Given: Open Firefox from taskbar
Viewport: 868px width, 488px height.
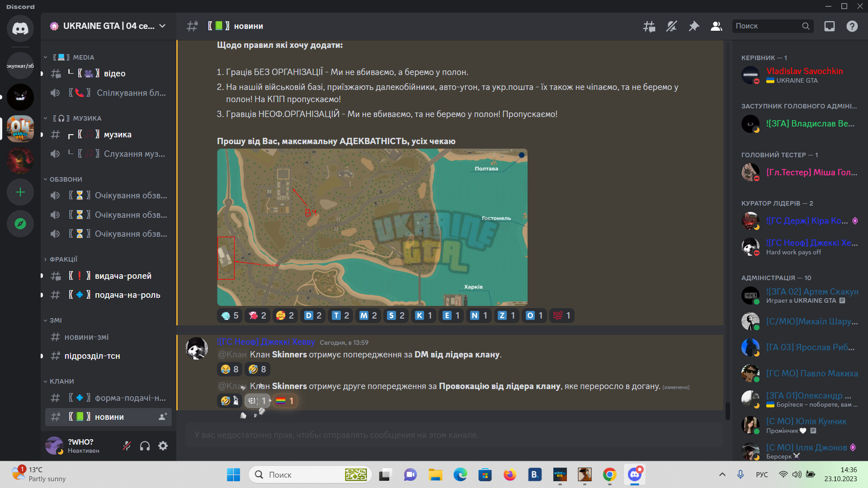Looking at the screenshot, I should 510,474.
